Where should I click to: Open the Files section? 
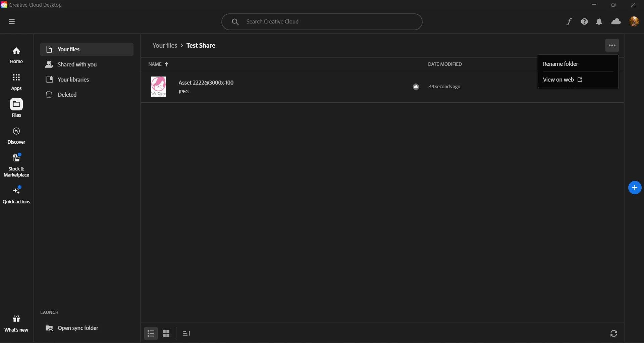click(x=16, y=108)
